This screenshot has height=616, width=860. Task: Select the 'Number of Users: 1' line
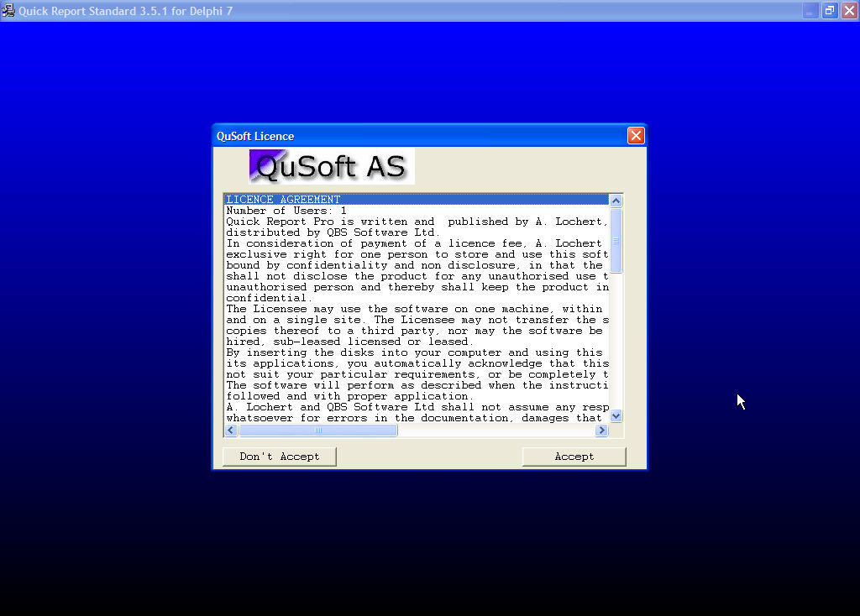(417, 211)
